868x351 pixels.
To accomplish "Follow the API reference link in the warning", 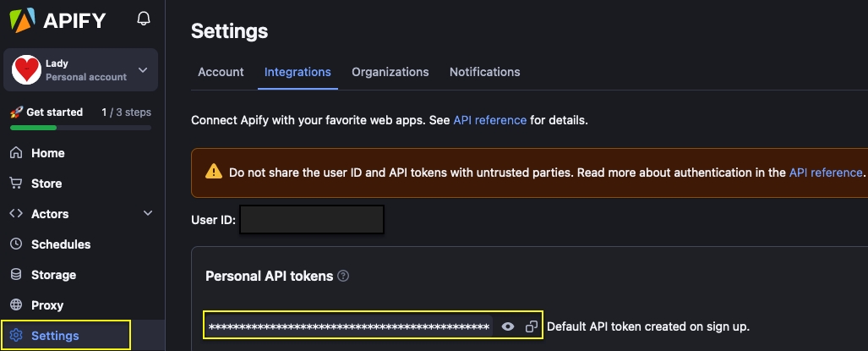I will [825, 173].
